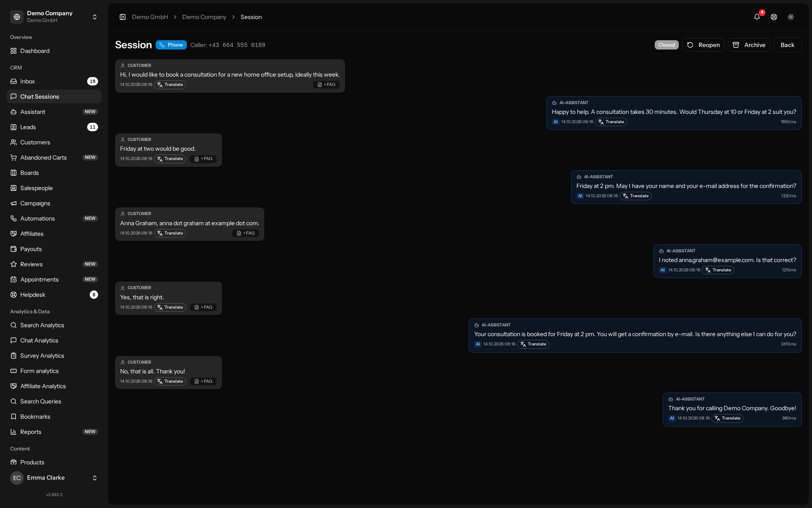The image size is (812, 508).
Task: Open the notifications bell
Action: point(757,17)
